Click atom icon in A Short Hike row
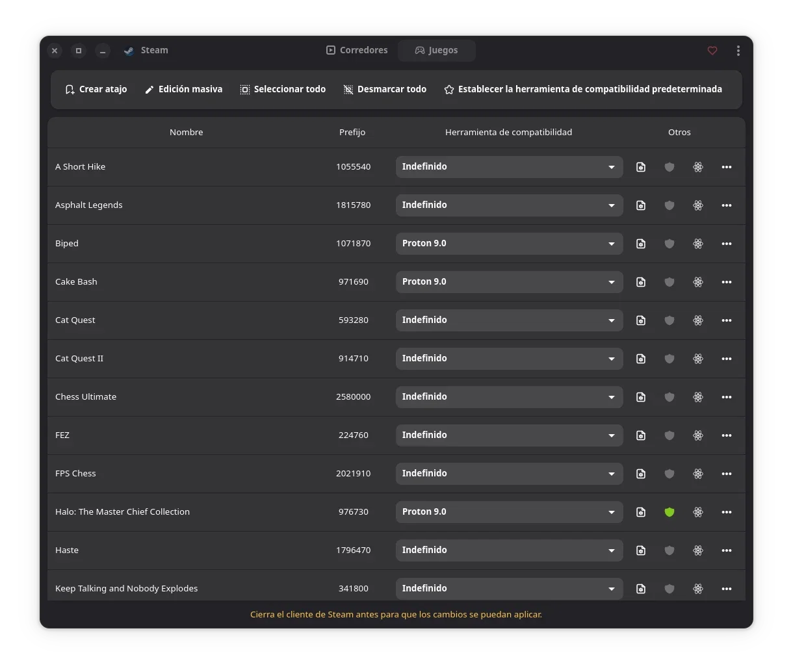The height and width of the screenshot is (672, 793). pyautogui.click(x=698, y=167)
